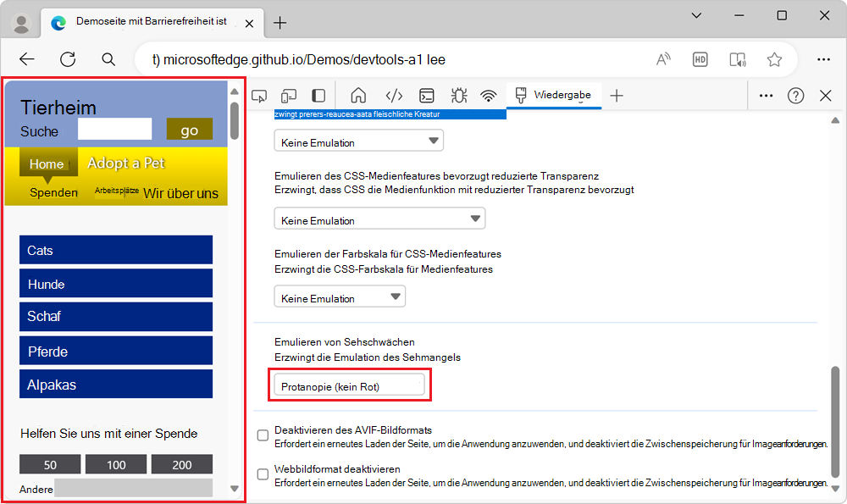This screenshot has height=504, width=847.
Task: Enable the AVIF-Bildformat deaktivieren checkbox
Action: (x=263, y=435)
